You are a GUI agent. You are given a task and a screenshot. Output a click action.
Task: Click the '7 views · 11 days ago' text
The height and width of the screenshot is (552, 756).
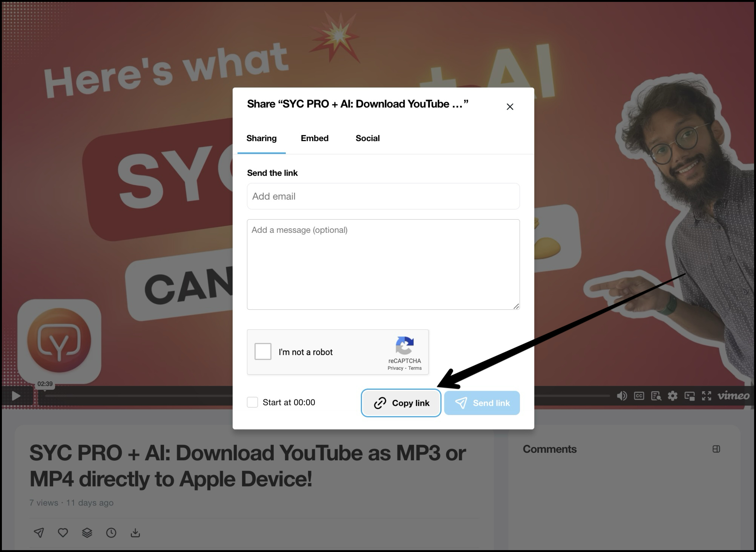pyautogui.click(x=71, y=503)
